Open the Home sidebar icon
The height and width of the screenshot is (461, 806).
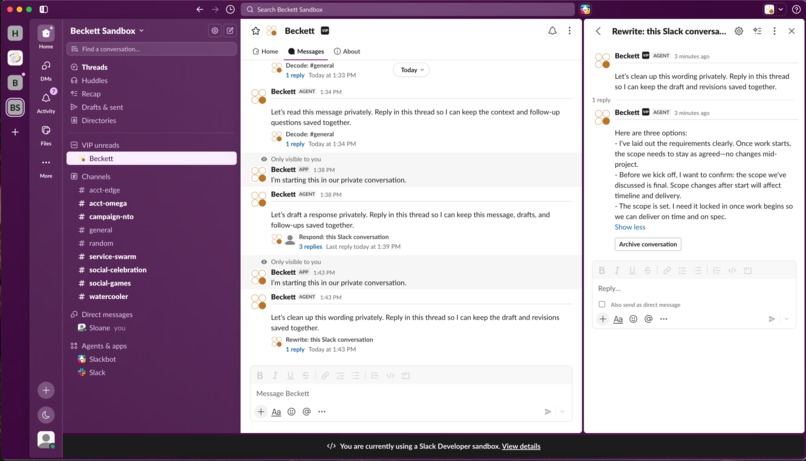pos(46,34)
